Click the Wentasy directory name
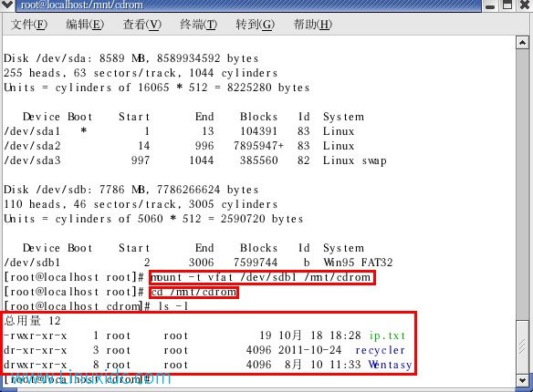This screenshot has height=392, width=533. [390, 365]
